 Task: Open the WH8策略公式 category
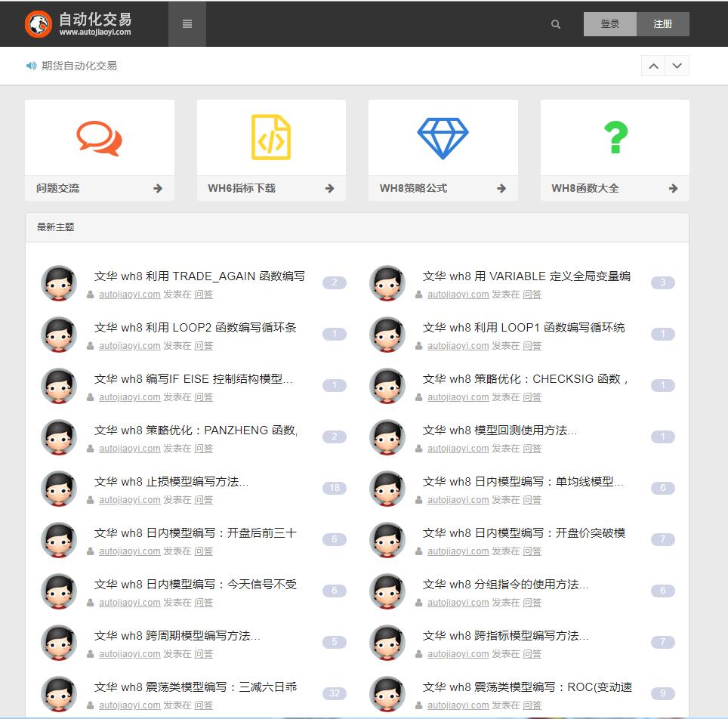click(413, 189)
